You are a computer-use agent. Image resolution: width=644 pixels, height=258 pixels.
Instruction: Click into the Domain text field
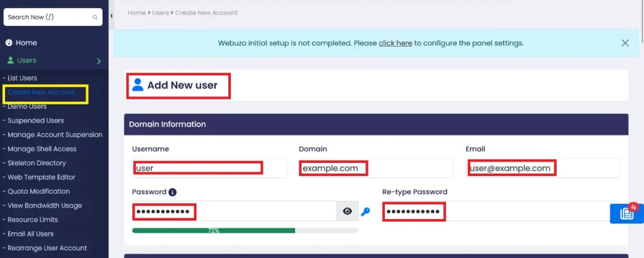tap(375, 168)
